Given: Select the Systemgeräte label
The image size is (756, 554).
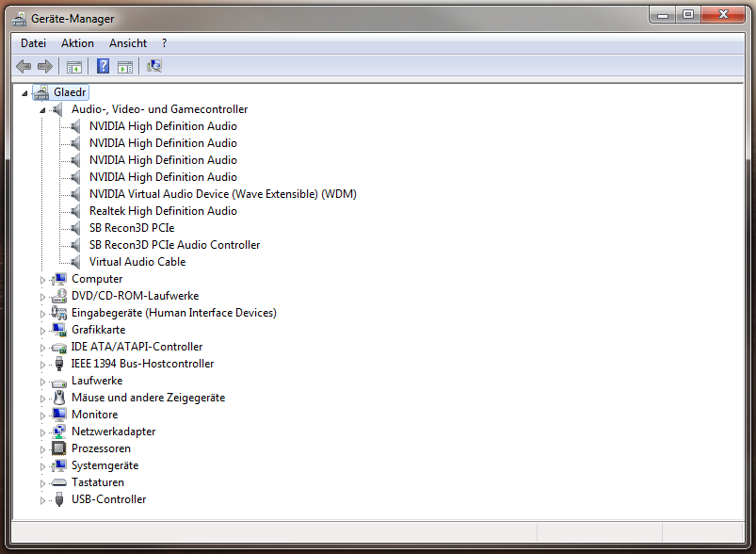Looking at the screenshot, I should pyautogui.click(x=105, y=465).
